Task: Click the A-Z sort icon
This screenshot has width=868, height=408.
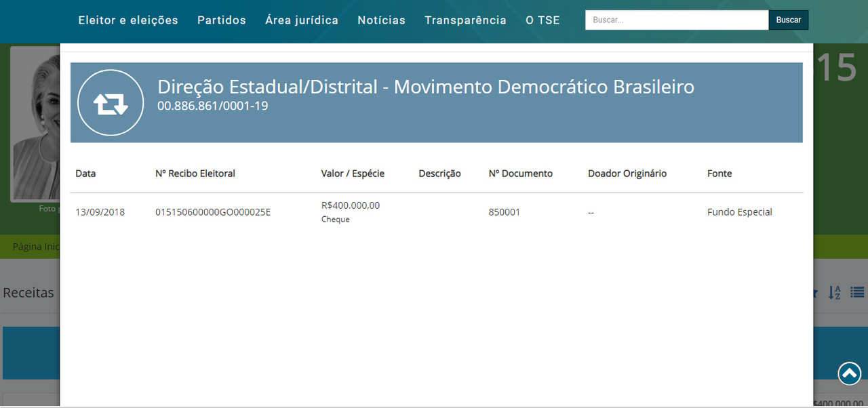Action: [835, 293]
